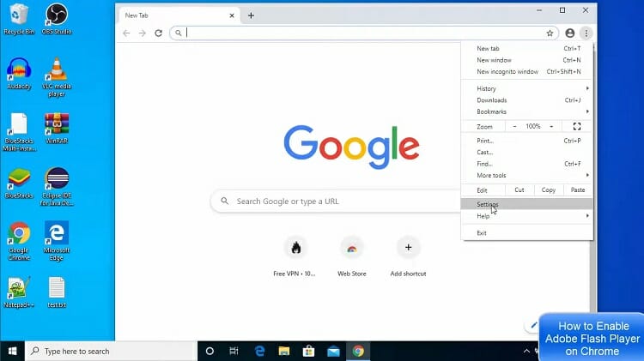The image size is (644, 361).
Task: Choose Exit from Chrome menu
Action: pos(527,233)
